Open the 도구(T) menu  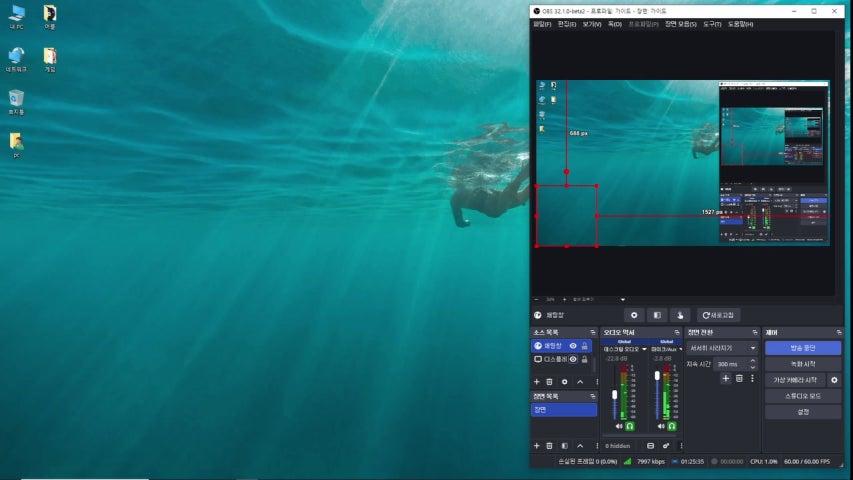click(712, 23)
